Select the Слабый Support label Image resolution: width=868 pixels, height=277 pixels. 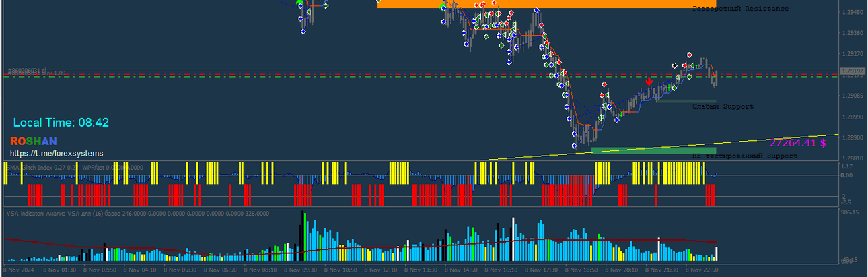pos(723,106)
